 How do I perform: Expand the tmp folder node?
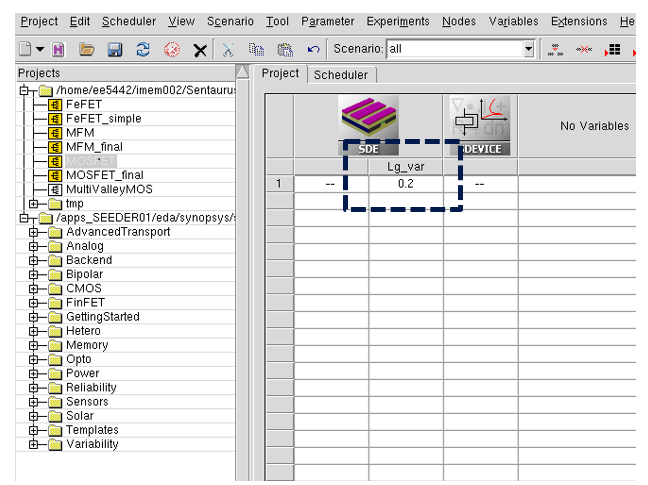point(33,204)
